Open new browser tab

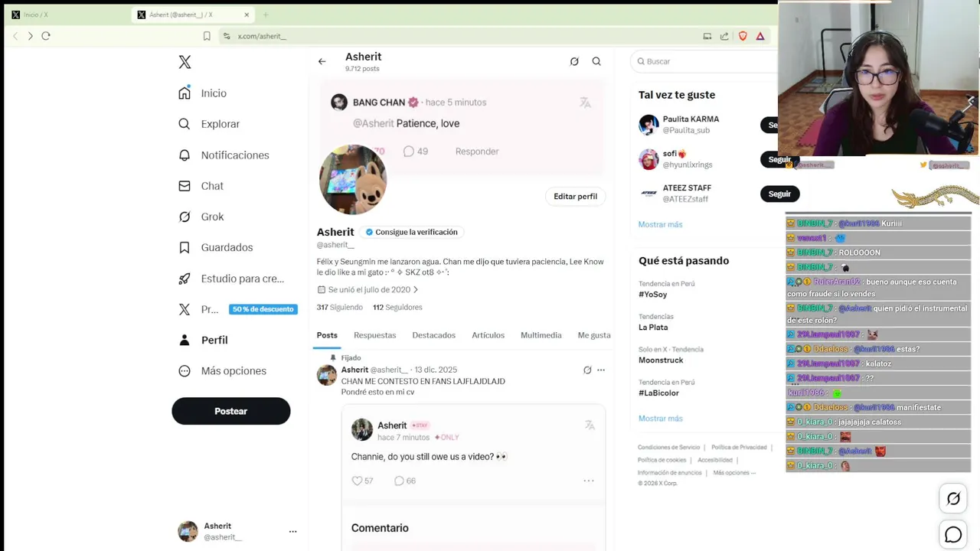pos(266,15)
